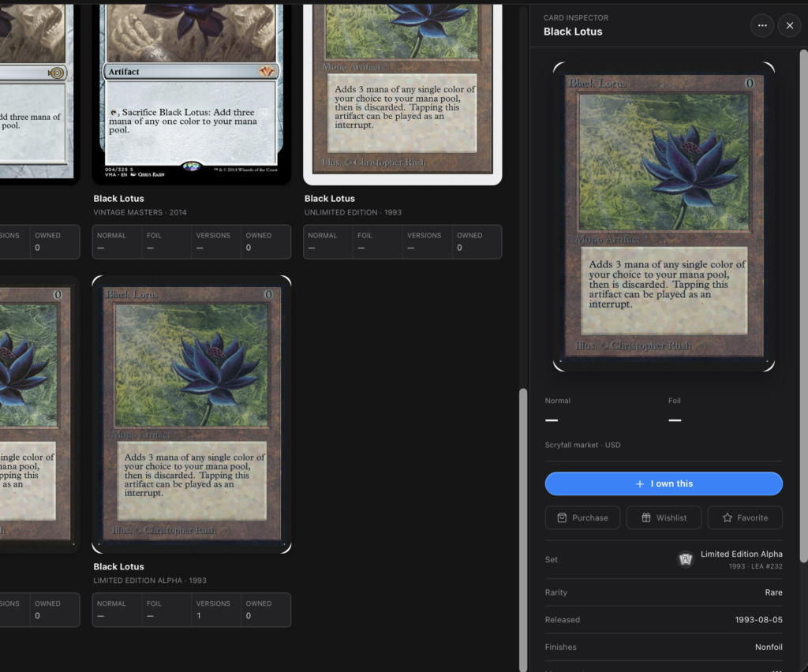Click the Limited Edition Alpha set name
The width and height of the screenshot is (808, 672).
click(741, 554)
